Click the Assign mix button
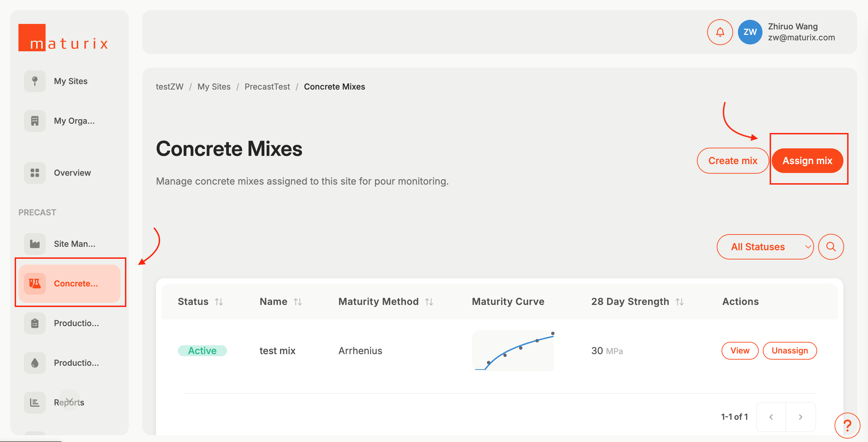Viewport: 868px width, 442px height. click(807, 161)
